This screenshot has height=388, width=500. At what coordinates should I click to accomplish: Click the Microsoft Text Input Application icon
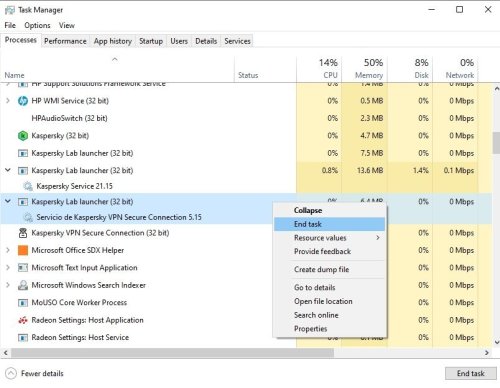pyautogui.click(x=23, y=267)
